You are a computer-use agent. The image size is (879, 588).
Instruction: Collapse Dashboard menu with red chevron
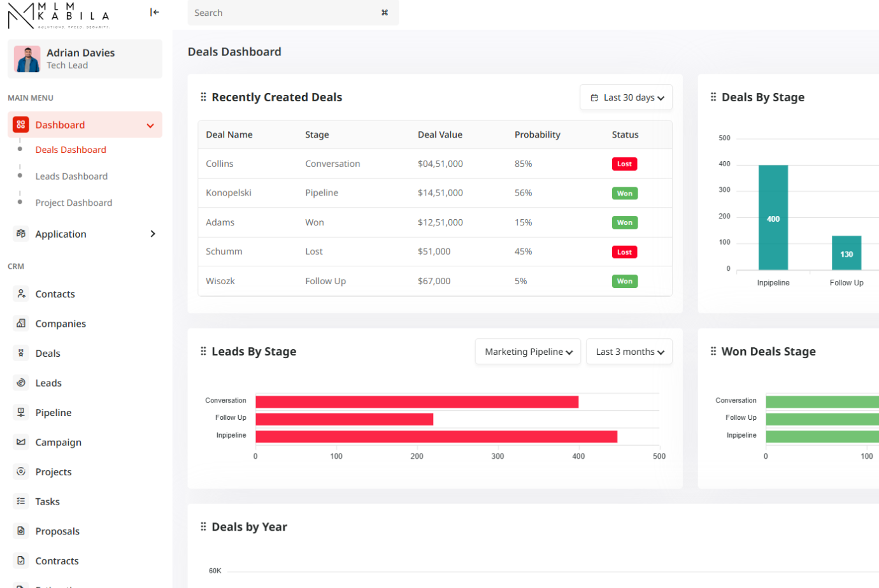[x=150, y=125]
